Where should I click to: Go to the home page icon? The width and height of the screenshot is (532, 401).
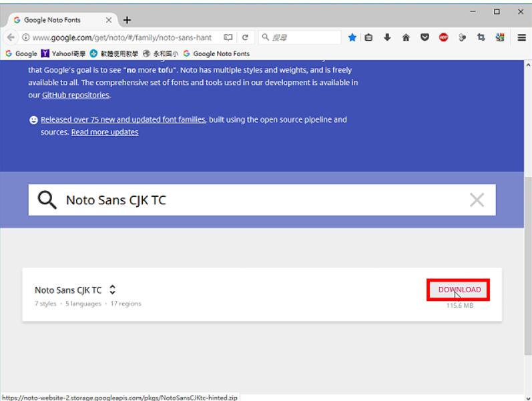click(406, 37)
